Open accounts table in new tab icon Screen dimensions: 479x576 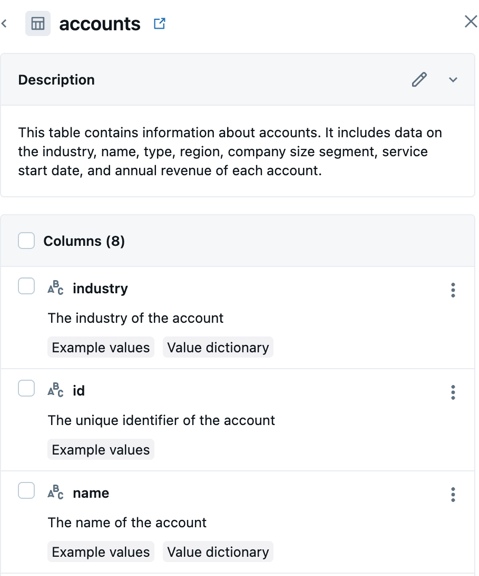pyautogui.click(x=159, y=24)
